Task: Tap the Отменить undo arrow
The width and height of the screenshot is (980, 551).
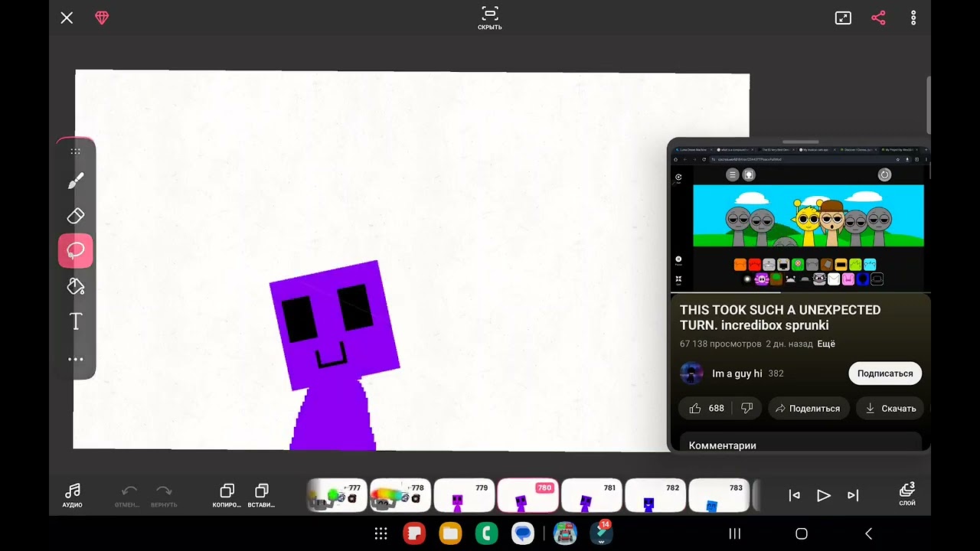Action: (x=129, y=495)
